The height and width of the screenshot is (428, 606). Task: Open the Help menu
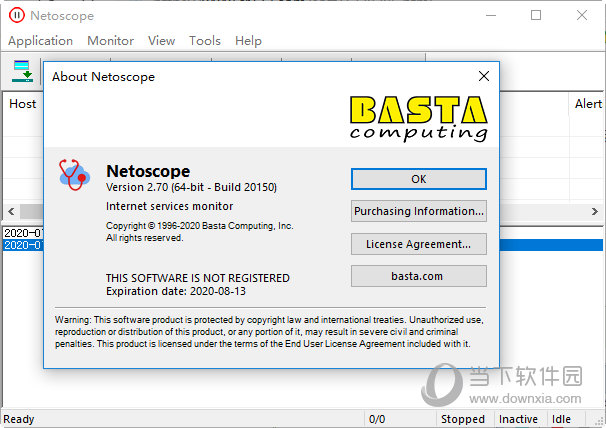click(248, 41)
